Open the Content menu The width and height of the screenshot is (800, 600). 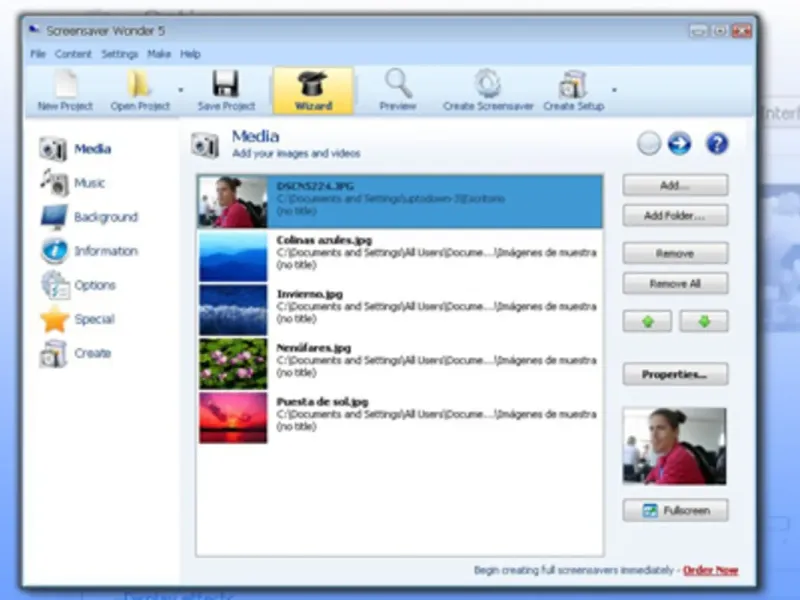[x=73, y=54]
